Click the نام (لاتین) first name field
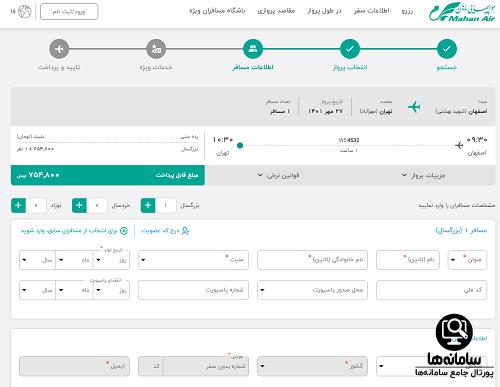The image size is (500, 387). pos(408,260)
